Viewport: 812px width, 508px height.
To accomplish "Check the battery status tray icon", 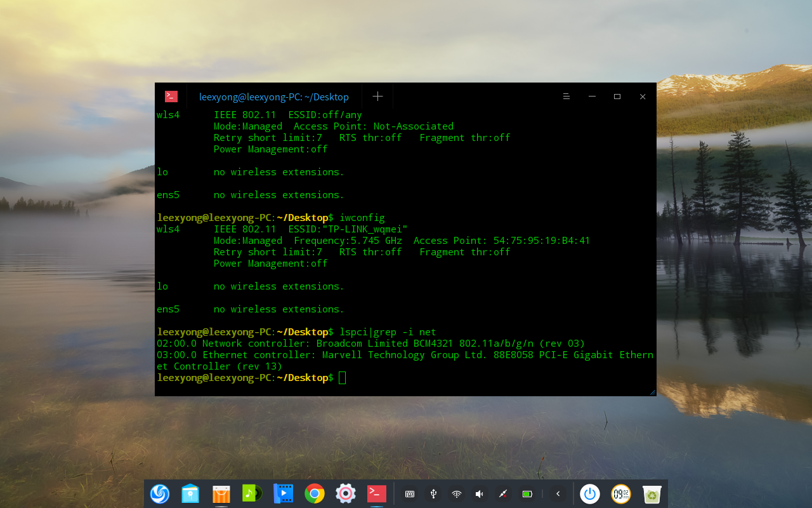I will (527, 494).
